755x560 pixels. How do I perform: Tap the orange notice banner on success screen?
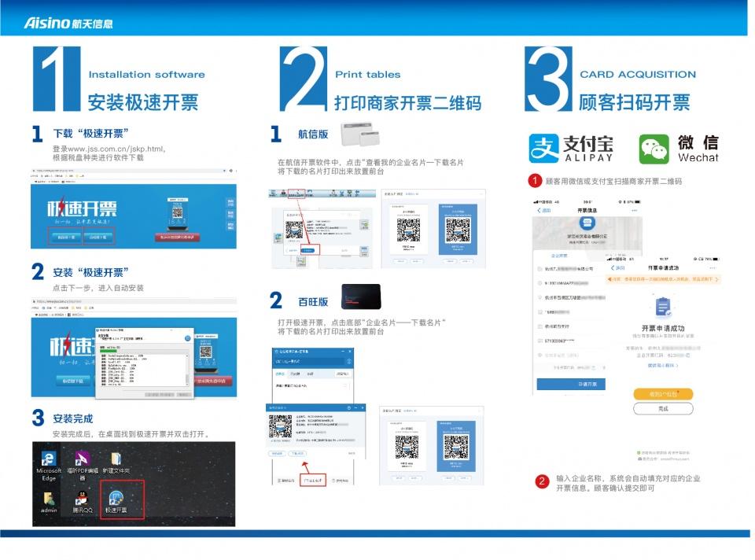pos(663,278)
